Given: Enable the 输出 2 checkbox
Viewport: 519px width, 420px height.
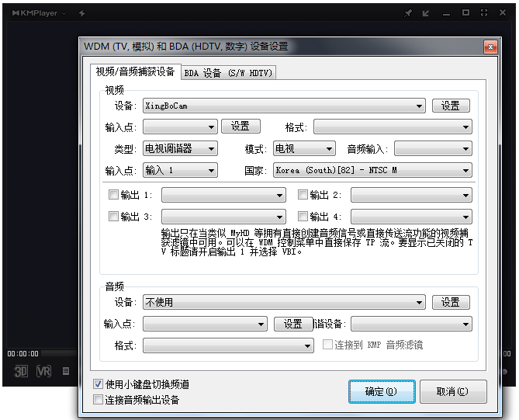Looking at the screenshot, I should click(x=303, y=194).
